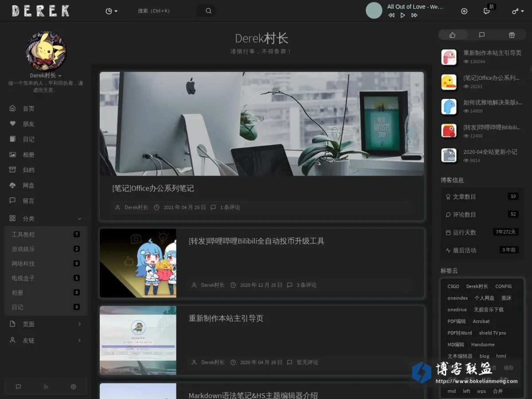Select 网络科技 category

pyautogui.click(x=46, y=263)
